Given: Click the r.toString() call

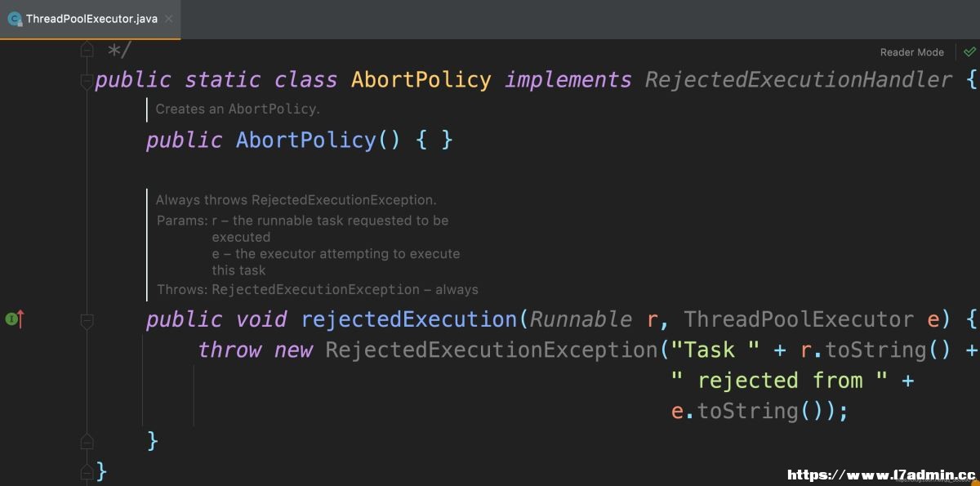Looking at the screenshot, I should pos(876,350).
